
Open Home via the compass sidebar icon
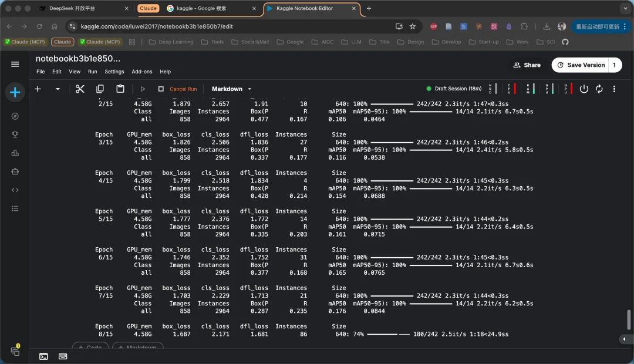pyautogui.click(x=15, y=116)
